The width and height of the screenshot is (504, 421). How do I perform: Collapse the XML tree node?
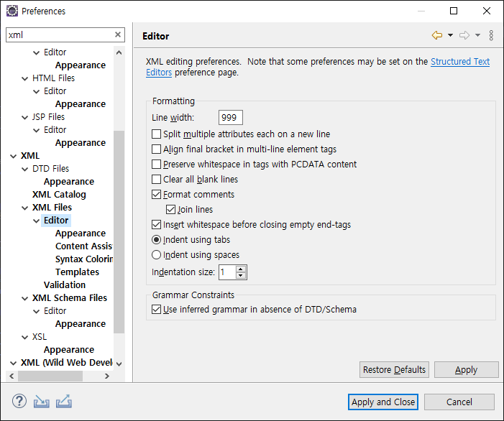[x=13, y=156]
